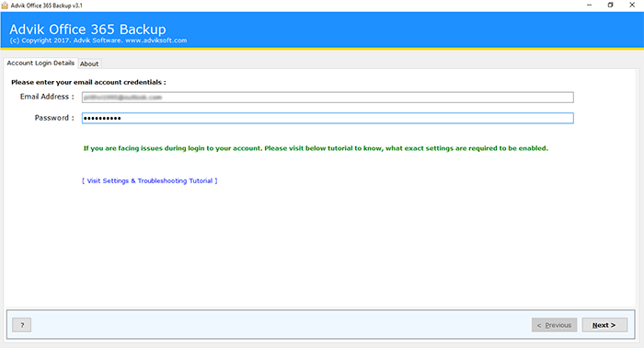This screenshot has height=348, width=644.
Task: Click the Advik app icon in title bar
Action: click(x=5, y=6)
